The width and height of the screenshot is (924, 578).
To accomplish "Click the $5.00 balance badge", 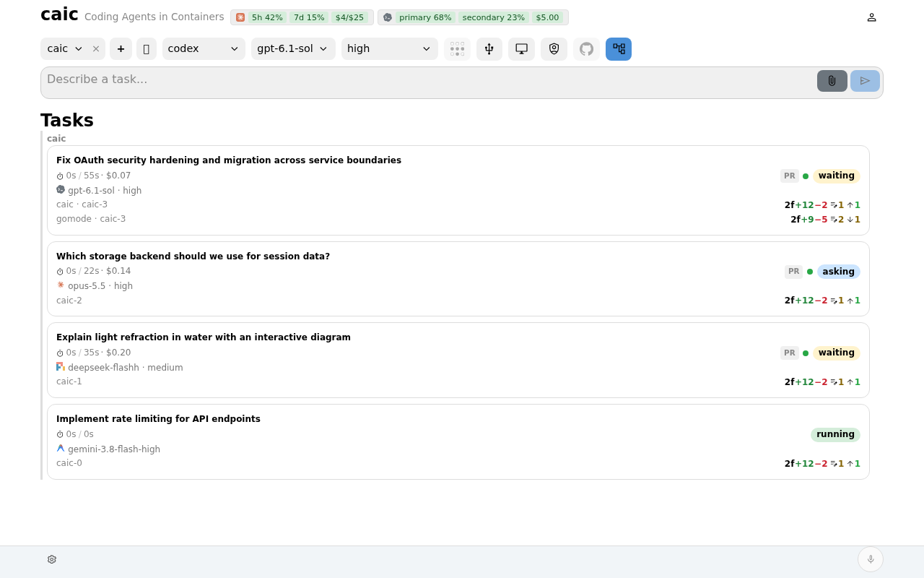I will [x=548, y=17].
